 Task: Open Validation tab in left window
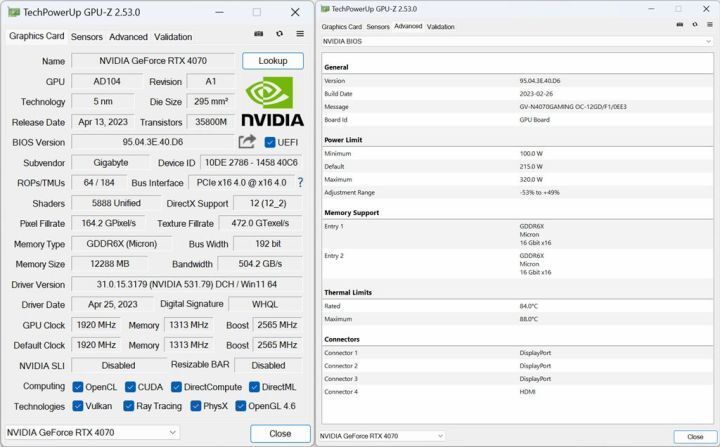tap(173, 37)
